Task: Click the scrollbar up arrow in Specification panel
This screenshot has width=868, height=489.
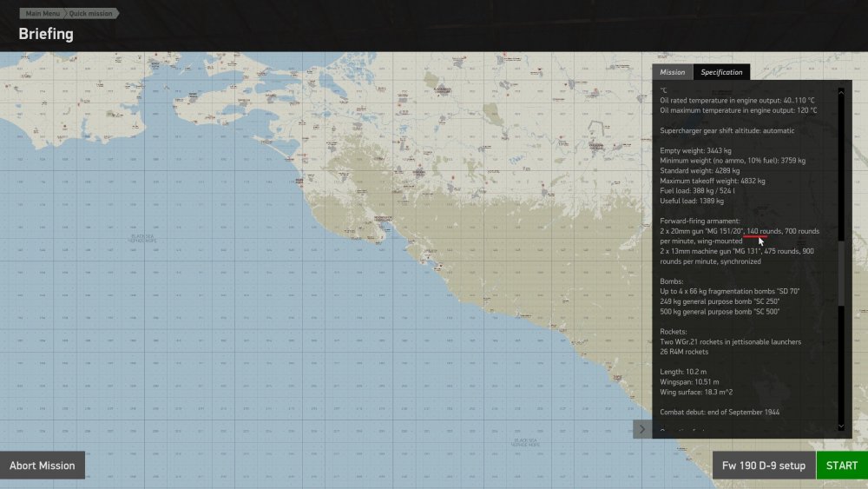Action: pos(840,89)
